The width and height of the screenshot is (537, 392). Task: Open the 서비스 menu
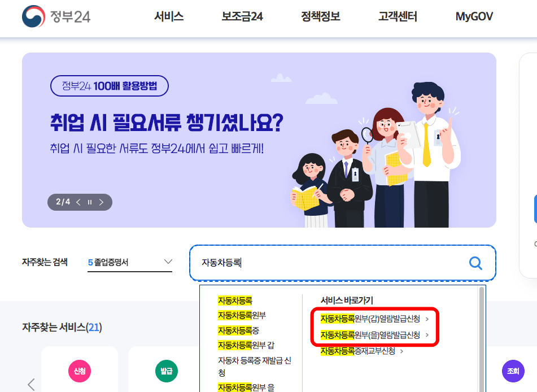[x=169, y=16]
